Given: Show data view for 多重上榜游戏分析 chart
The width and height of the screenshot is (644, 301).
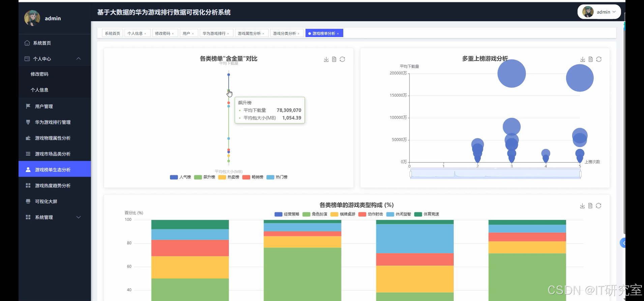Looking at the screenshot, I should click(x=590, y=59).
